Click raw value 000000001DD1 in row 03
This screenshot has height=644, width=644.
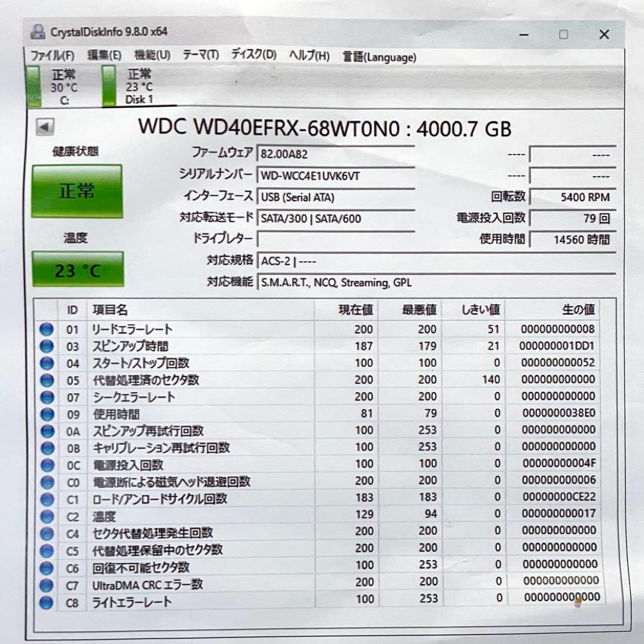(x=556, y=346)
